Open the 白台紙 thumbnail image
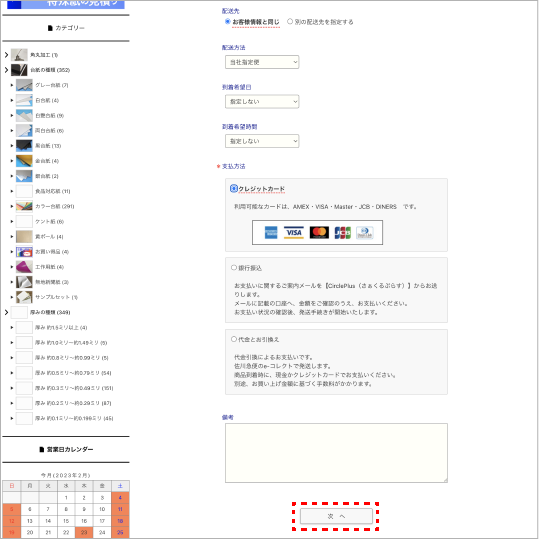Viewport: 539px width, 539px height. 24,100
